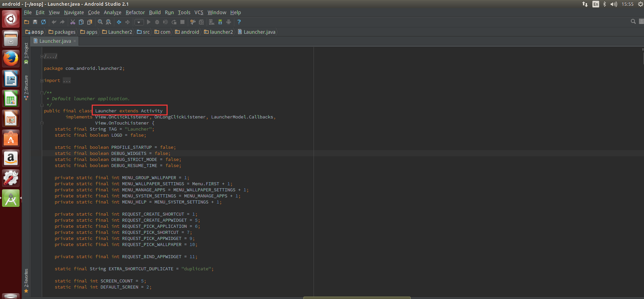Click the Launcher2 breadcrumb folder
This screenshot has width=644, height=299.
117,32
